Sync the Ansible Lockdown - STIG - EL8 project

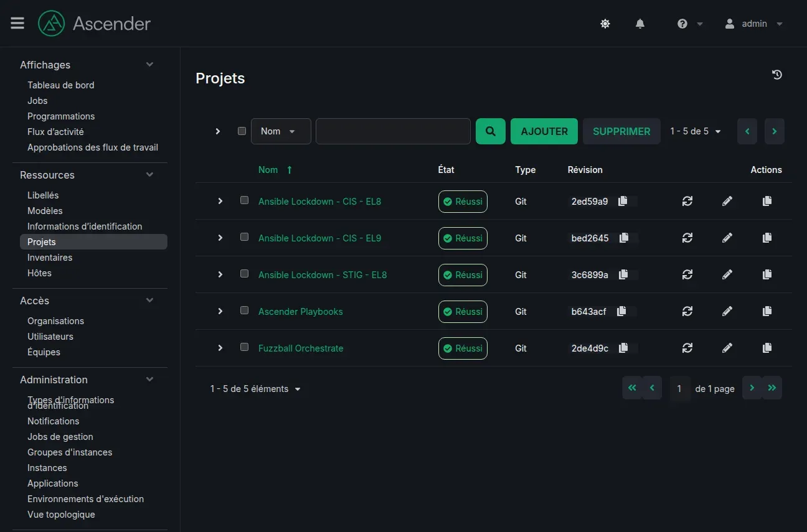click(x=687, y=274)
